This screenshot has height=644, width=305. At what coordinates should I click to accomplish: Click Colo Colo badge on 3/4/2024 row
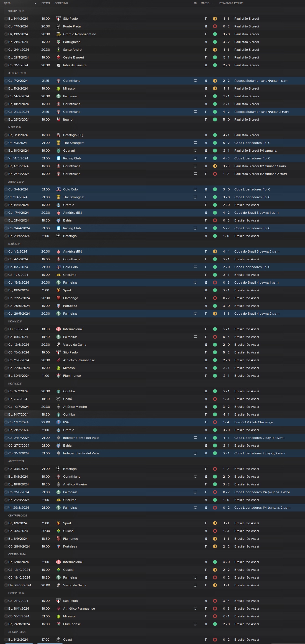[x=58, y=189]
